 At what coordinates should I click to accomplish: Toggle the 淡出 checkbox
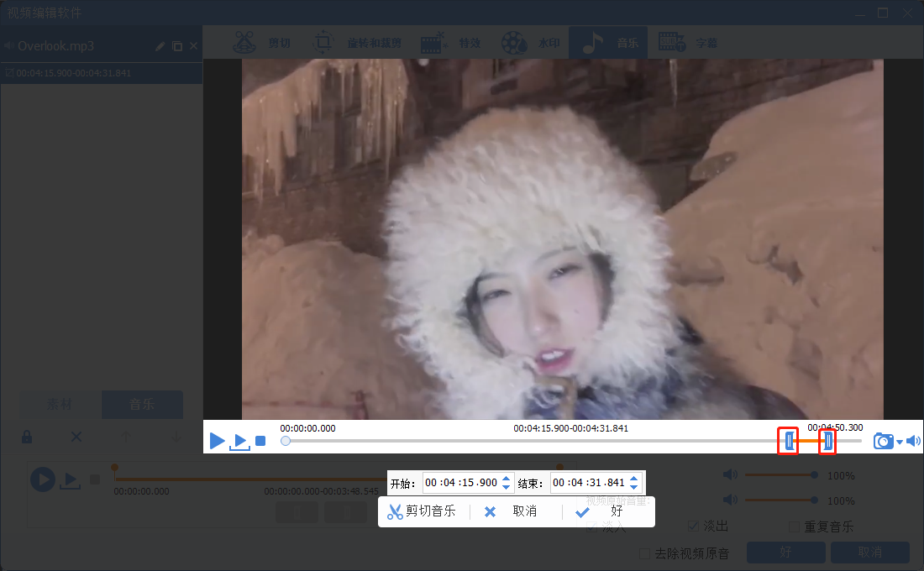pos(693,526)
